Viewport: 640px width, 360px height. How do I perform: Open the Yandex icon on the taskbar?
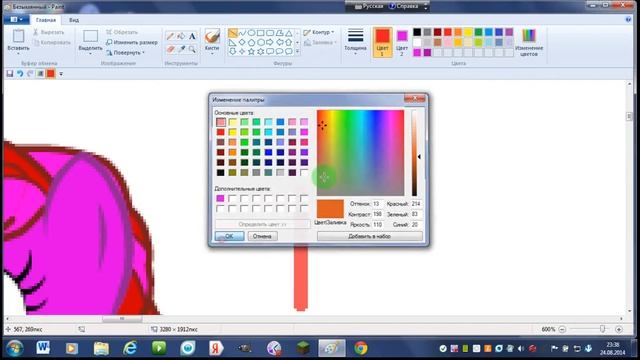pyautogui.click(x=216, y=348)
